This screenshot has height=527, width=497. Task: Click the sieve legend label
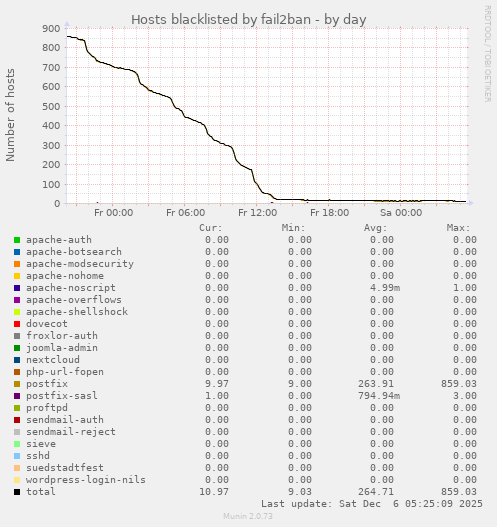click(x=41, y=444)
